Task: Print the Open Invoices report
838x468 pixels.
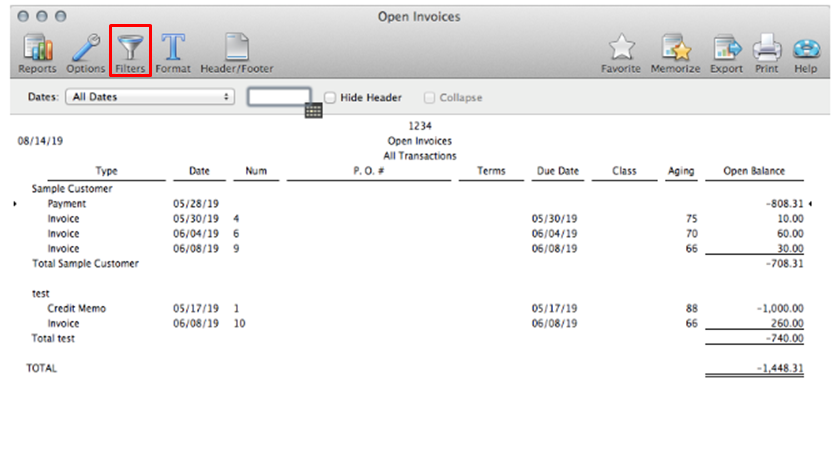Action: [x=766, y=53]
